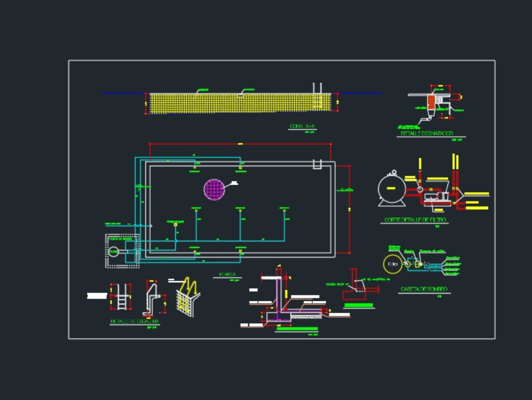This screenshot has height=400, width=532.
Task: Select the CORTE X-X title label
Action: 302,126
